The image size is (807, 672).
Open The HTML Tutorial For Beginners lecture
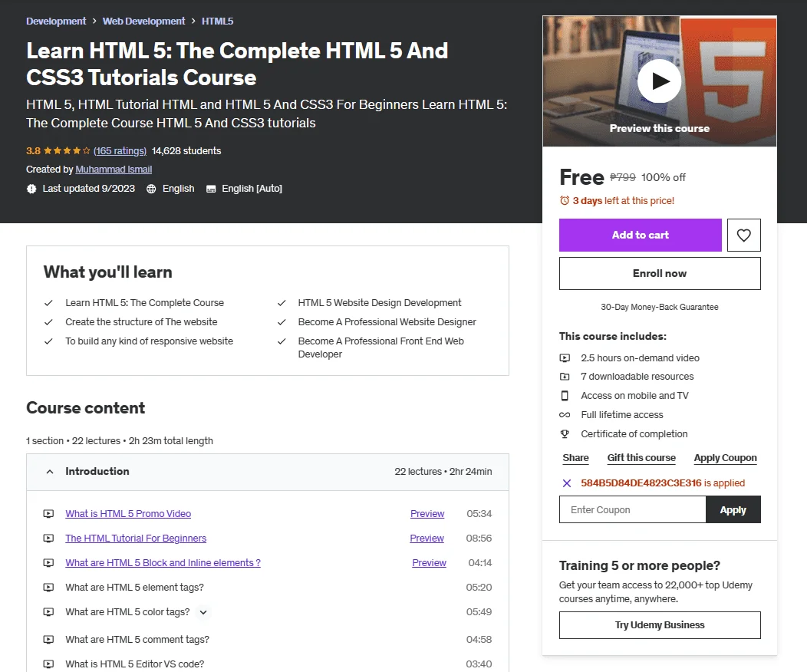pos(136,539)
